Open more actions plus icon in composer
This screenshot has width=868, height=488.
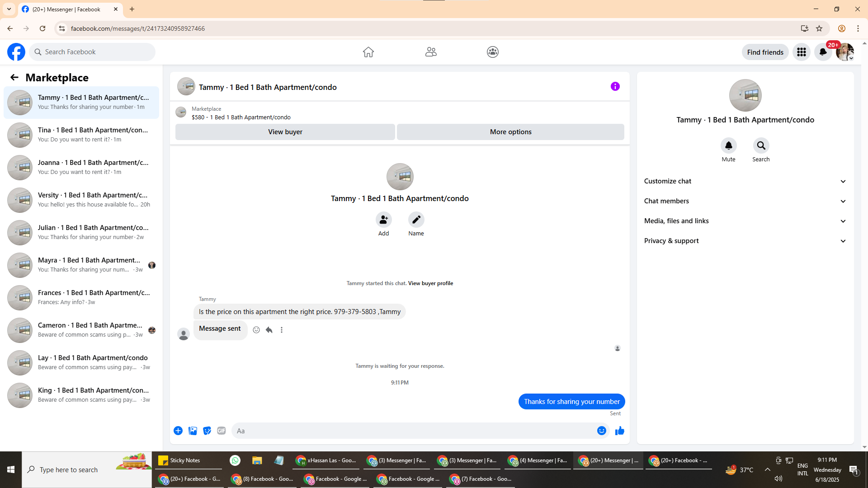[178, 431]
